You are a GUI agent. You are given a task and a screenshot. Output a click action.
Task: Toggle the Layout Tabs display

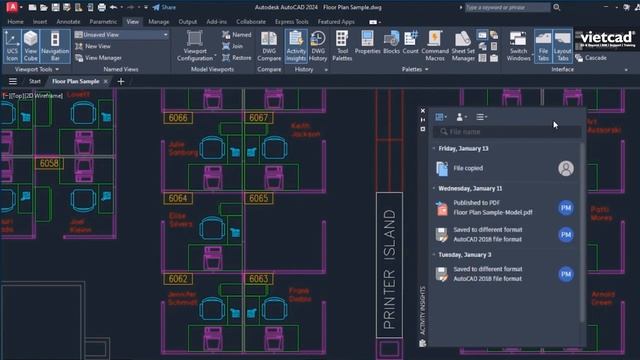tap(562, 46)
